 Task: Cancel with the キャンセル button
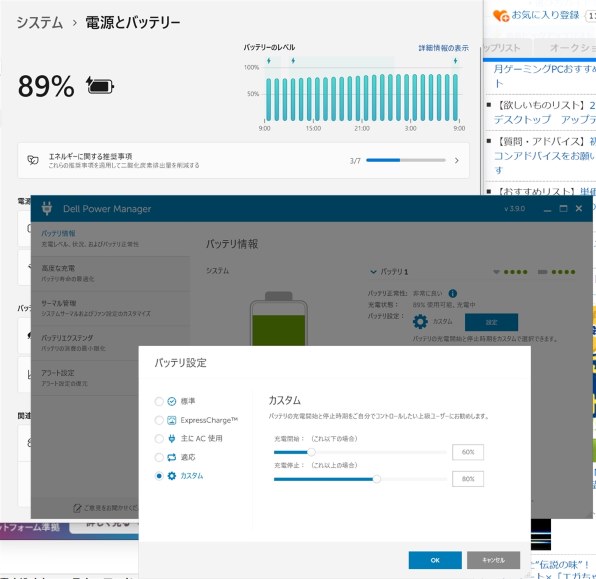pyautogui.click(x=493, y=560)
